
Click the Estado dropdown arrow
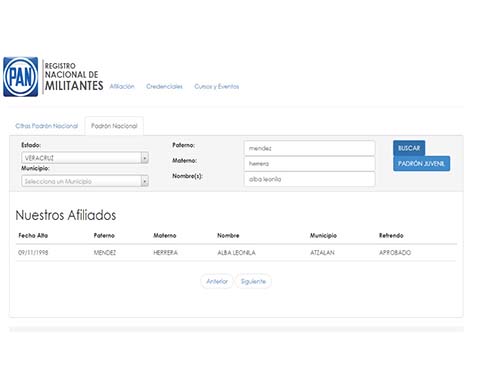click(145, 158)
